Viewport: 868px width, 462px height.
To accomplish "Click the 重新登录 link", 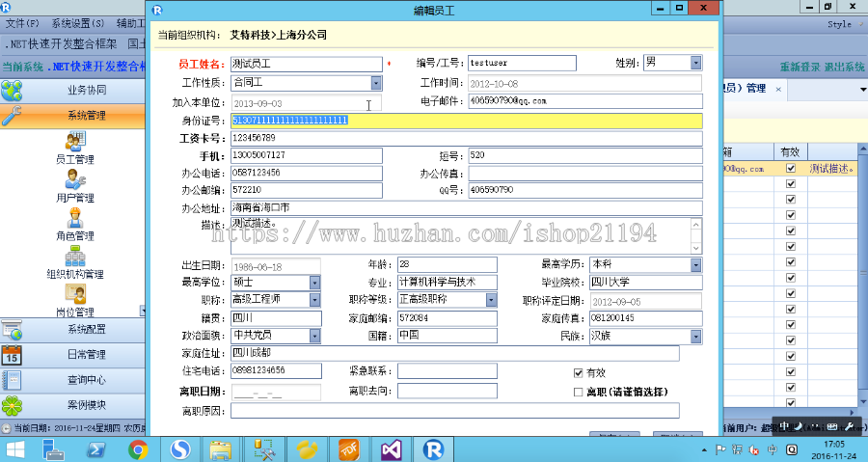I will [x=800, y=67].
